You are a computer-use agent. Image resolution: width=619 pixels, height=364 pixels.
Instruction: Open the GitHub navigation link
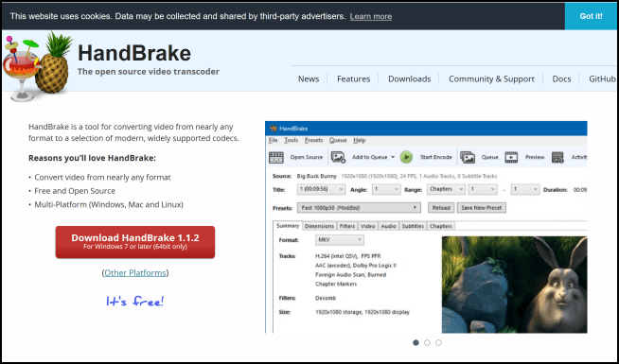point(602,78)
